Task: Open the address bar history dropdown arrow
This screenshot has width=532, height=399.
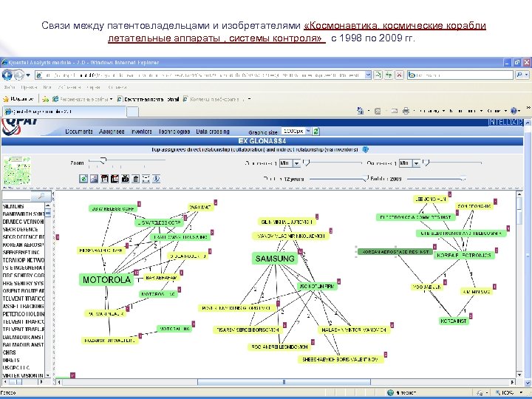Action: point(368,75)
